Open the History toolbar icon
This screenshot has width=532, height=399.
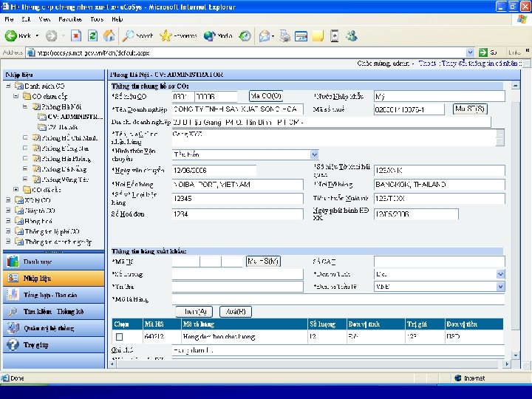coord(245,35)
